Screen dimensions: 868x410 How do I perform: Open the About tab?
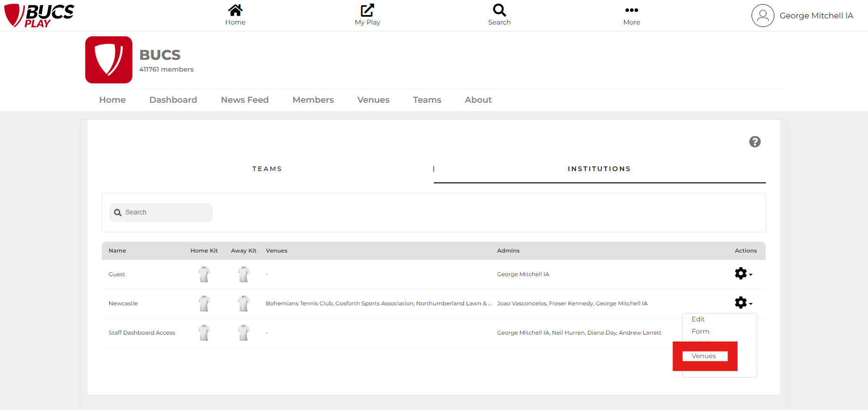tap(478, 100)
